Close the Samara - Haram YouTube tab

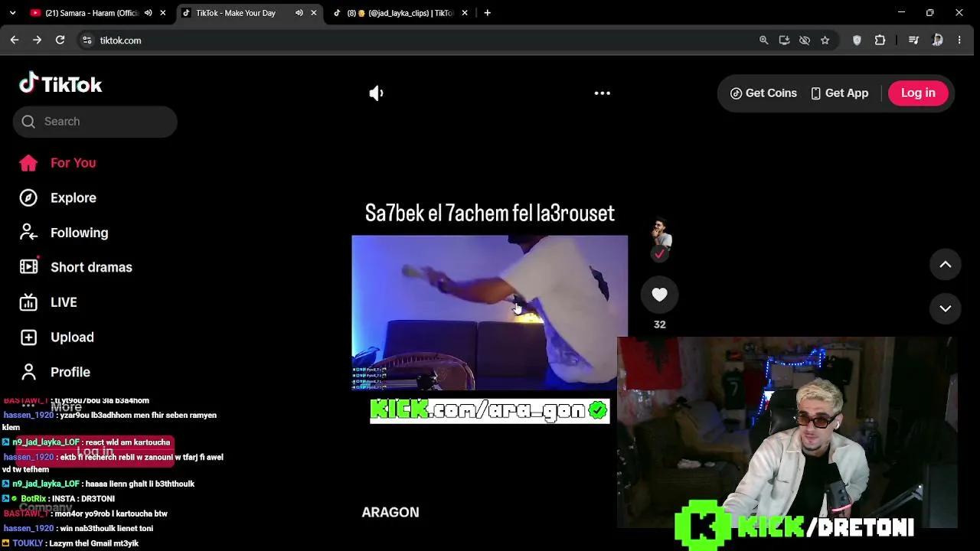(x=162, y=13)
